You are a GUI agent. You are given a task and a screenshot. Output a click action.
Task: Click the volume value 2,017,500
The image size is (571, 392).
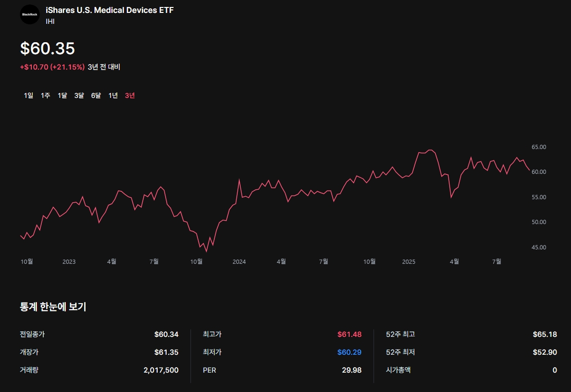click(x=161, y=370)
